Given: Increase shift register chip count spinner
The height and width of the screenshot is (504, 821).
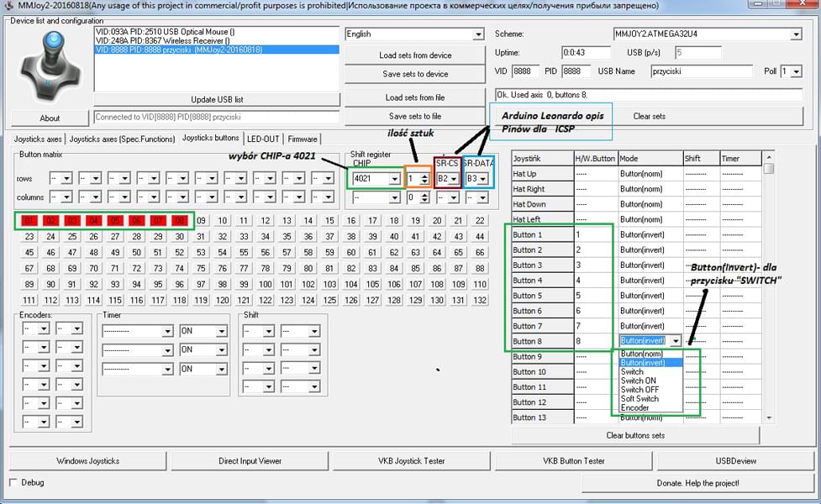Looking at the screenshot, I should 424,176.
